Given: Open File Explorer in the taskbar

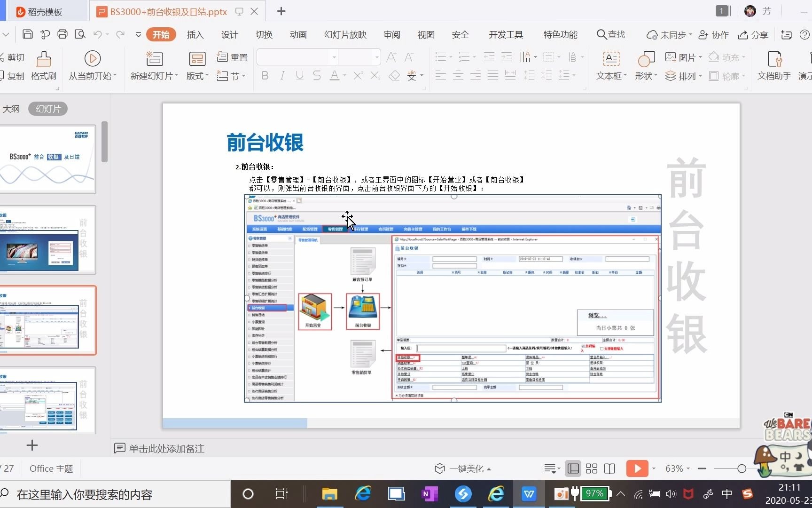Looking at the screenshot, I should tap(329, 494).
